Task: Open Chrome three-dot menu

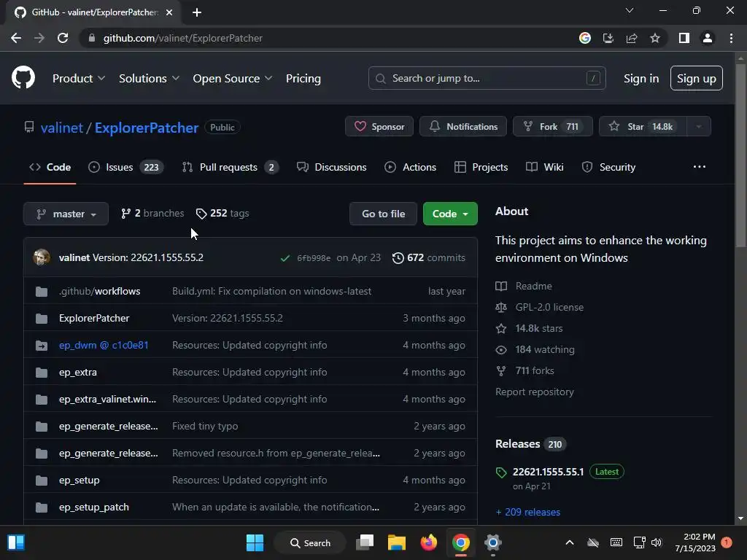Action: (x=731, y=38)
